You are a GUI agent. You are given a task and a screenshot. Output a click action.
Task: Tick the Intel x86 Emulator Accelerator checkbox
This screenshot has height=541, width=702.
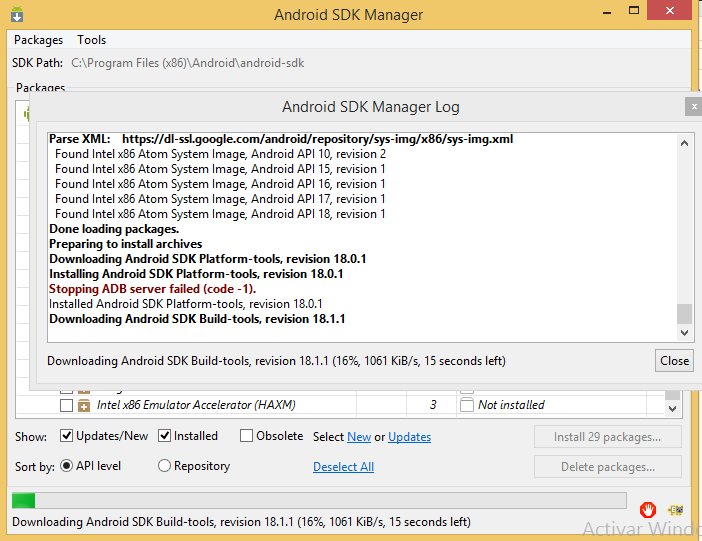click(x=66, y=405)
